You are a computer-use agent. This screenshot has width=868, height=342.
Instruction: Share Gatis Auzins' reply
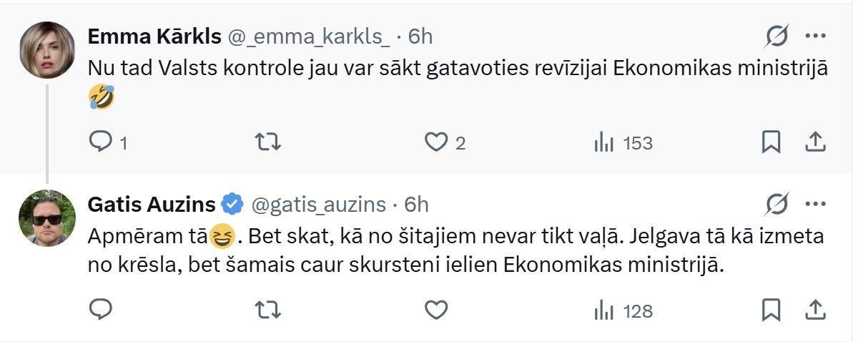[x=815, y=311]
